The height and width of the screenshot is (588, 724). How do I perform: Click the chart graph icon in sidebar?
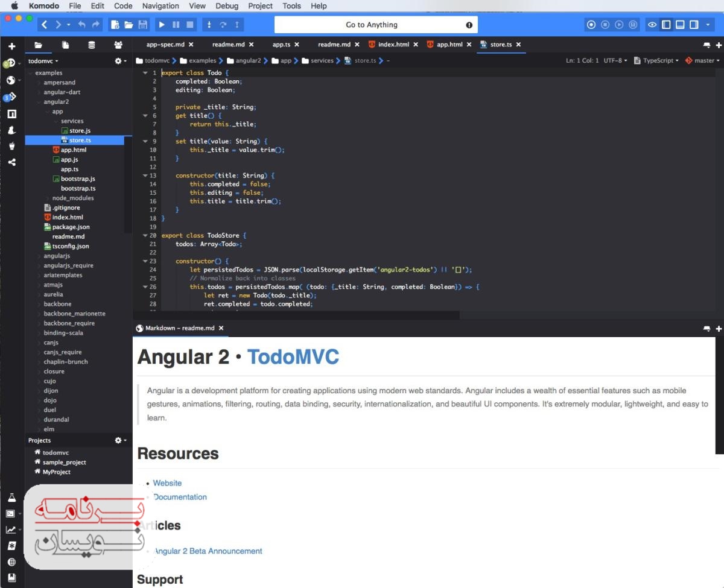point(11,530)
